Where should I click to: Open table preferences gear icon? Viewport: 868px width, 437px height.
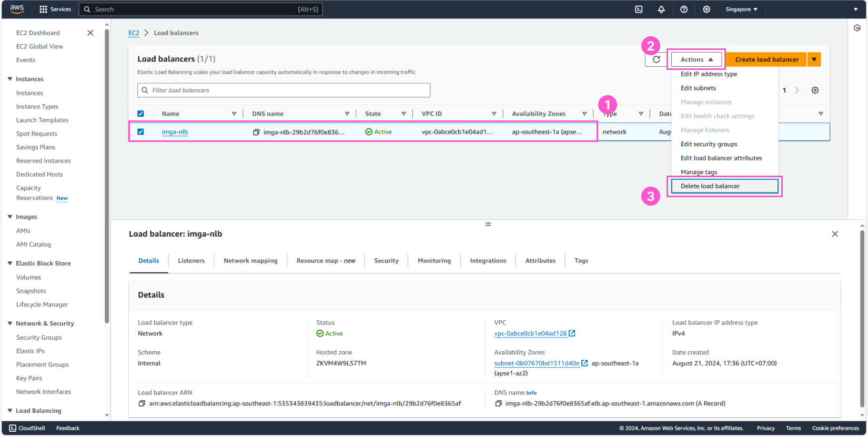click(x=815, y=90)
